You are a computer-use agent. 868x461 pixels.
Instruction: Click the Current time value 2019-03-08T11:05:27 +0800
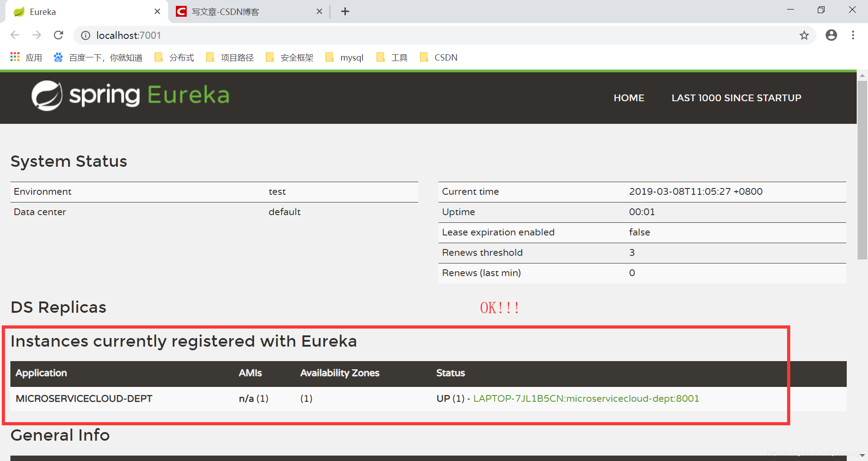[696, 192]
